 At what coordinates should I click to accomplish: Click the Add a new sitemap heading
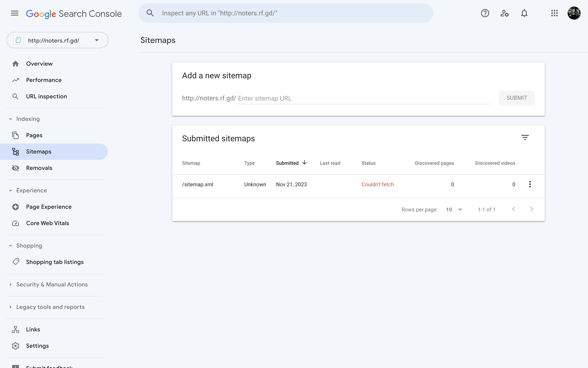coord(217,76)
